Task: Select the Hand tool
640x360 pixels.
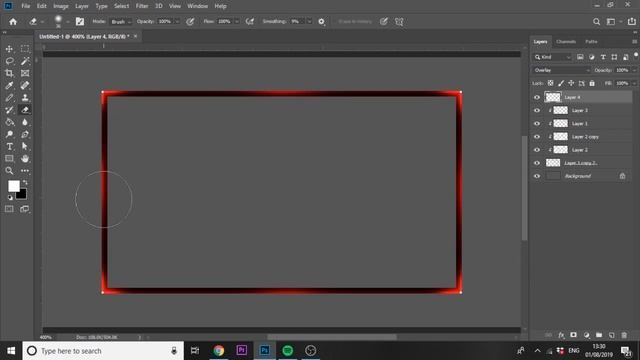Action: point(25,158)
